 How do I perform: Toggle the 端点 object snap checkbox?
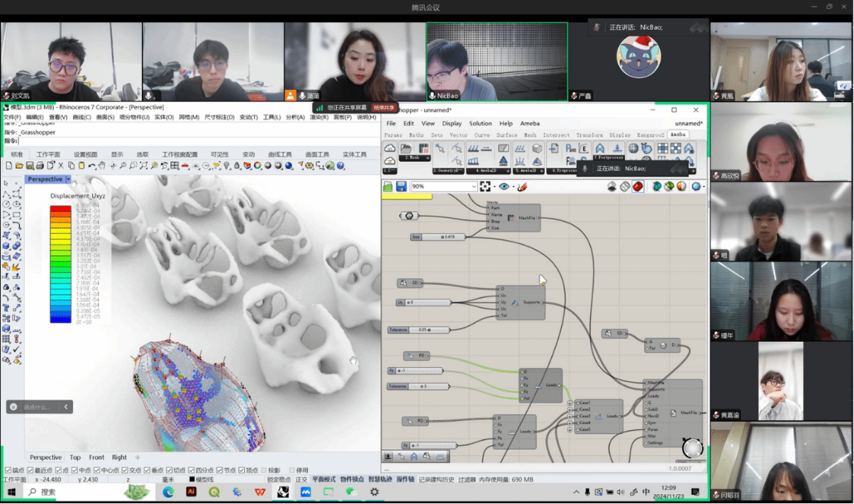point(8,470)
